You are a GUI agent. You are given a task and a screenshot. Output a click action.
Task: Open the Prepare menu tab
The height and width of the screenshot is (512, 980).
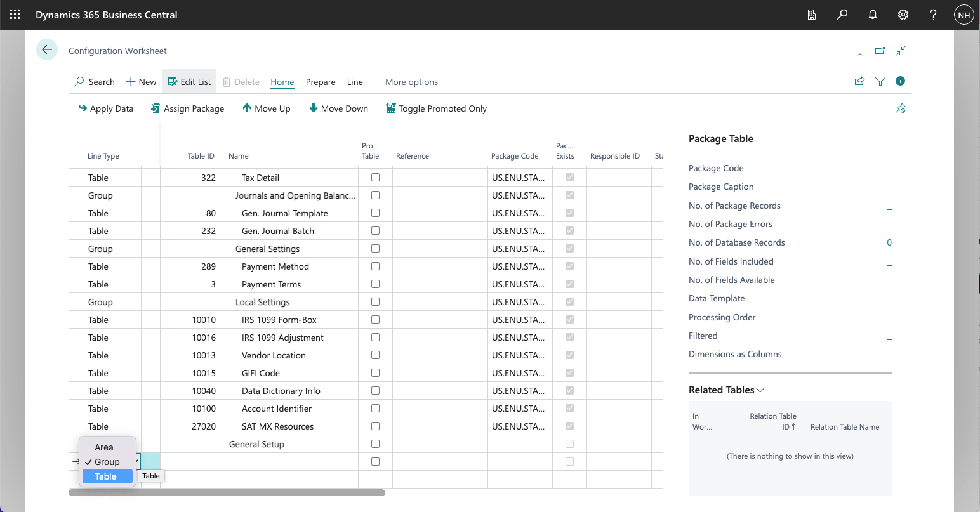point(321,82)
